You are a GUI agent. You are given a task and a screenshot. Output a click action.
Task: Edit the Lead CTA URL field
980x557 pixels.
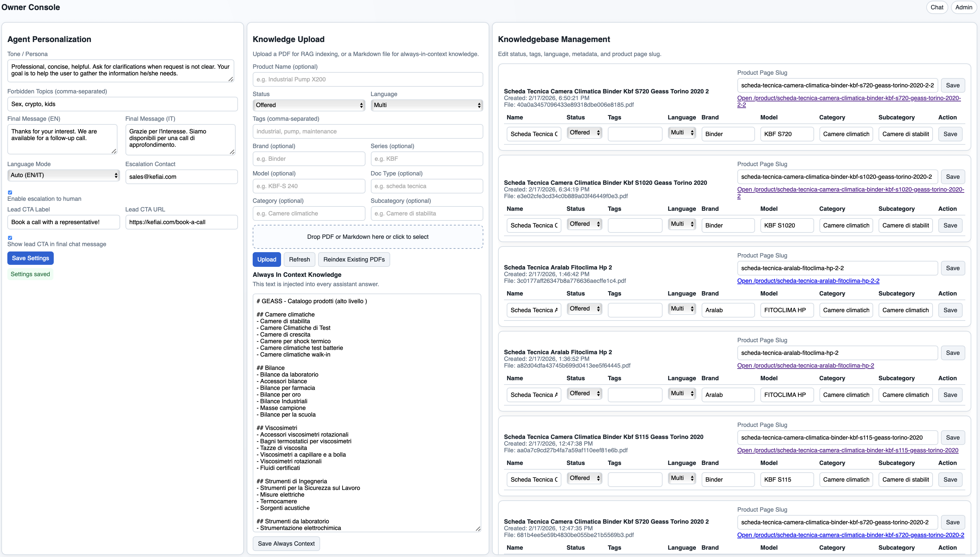pos(182,222)
